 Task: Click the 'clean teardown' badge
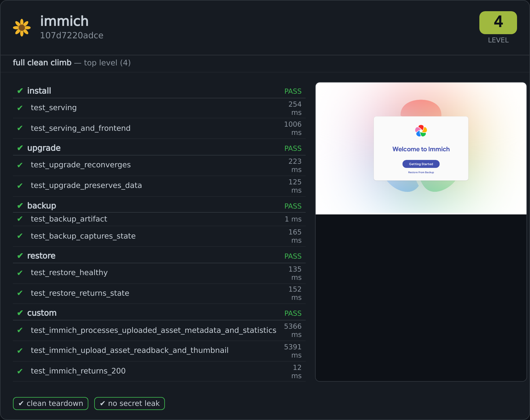point(51,404)
